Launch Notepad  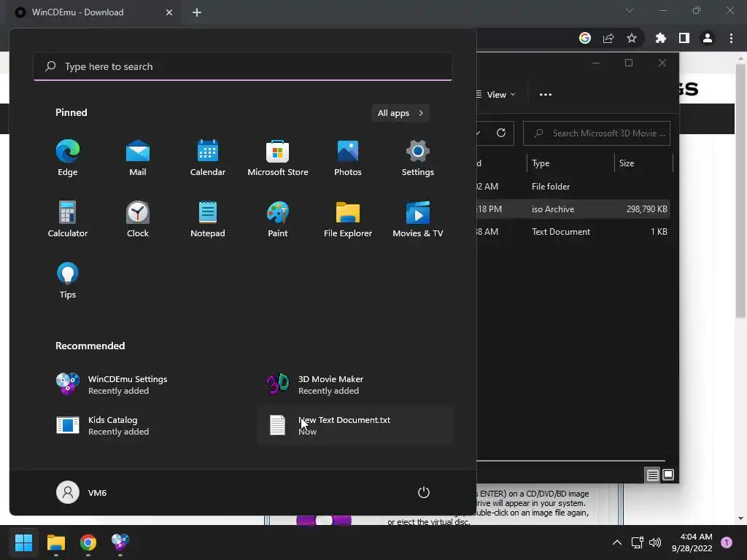(208, 219)
